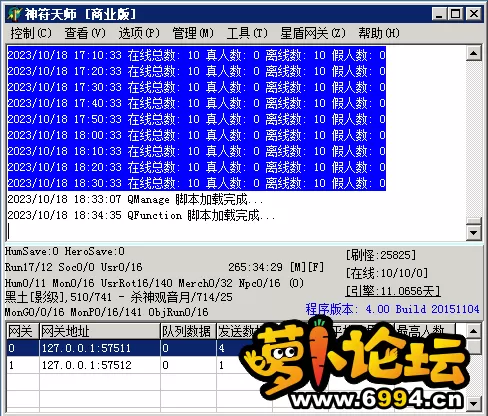Click the 黑土[影级],510/741 status line
The width and height of the screenshot is (488, 416).
pyautogui.click(x=119, y=297)
